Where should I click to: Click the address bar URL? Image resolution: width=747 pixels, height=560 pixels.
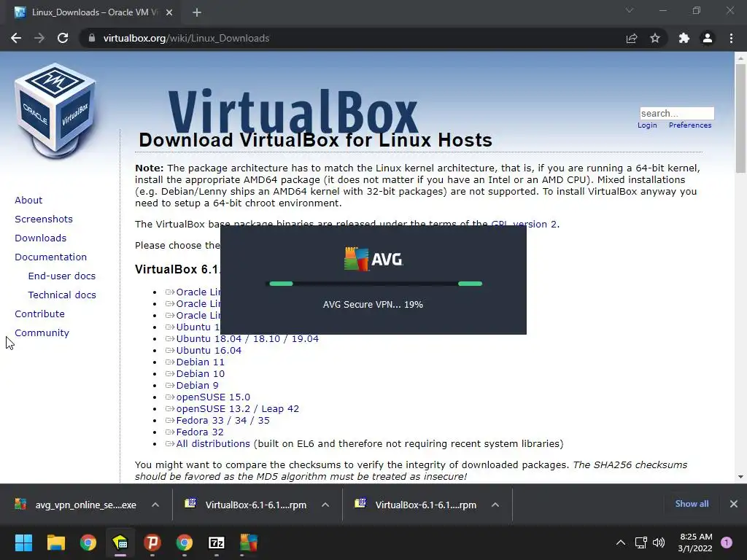186,38
